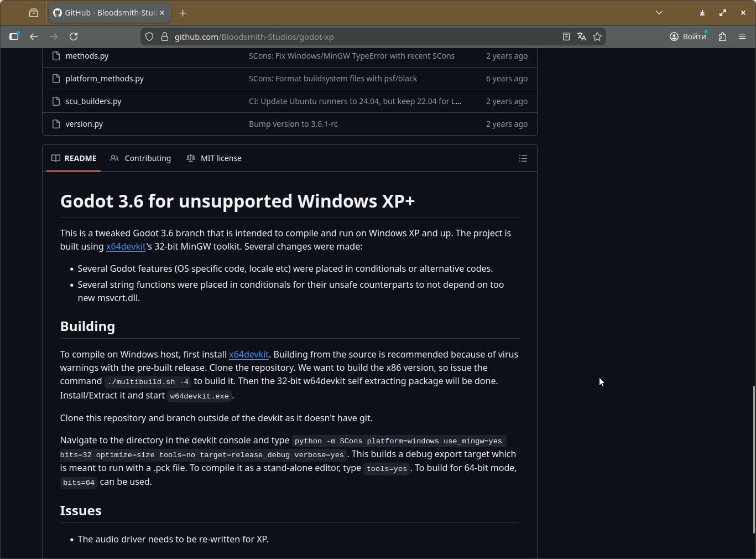Expand the list all tabs dropdown
756x559 pixels.
click(x=659, y=13)
